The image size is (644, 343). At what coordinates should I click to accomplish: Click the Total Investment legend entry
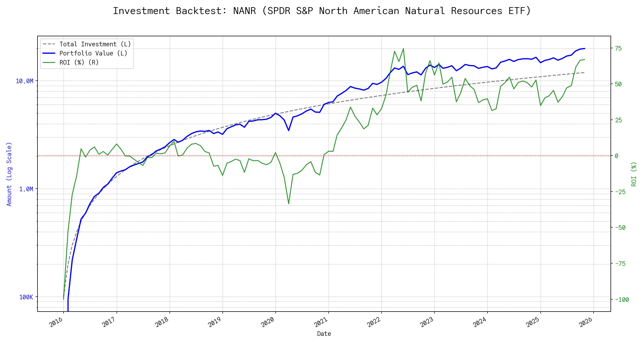[95, 44]
